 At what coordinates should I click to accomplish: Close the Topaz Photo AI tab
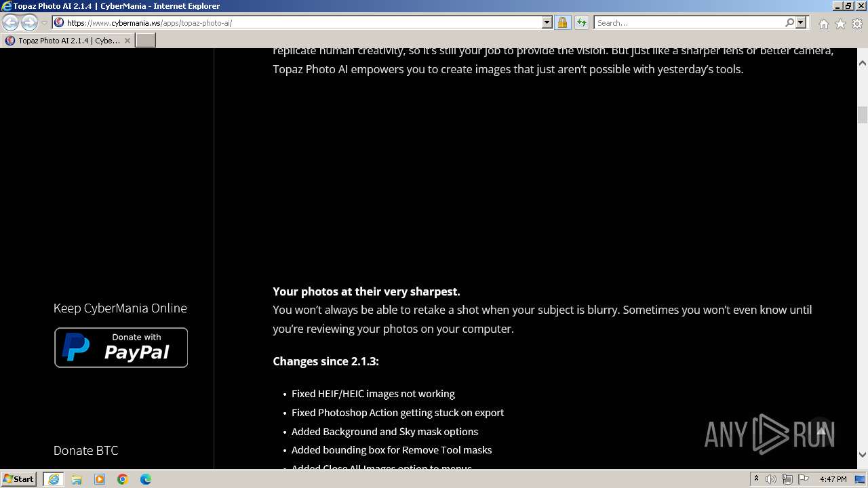pos(127,41)
